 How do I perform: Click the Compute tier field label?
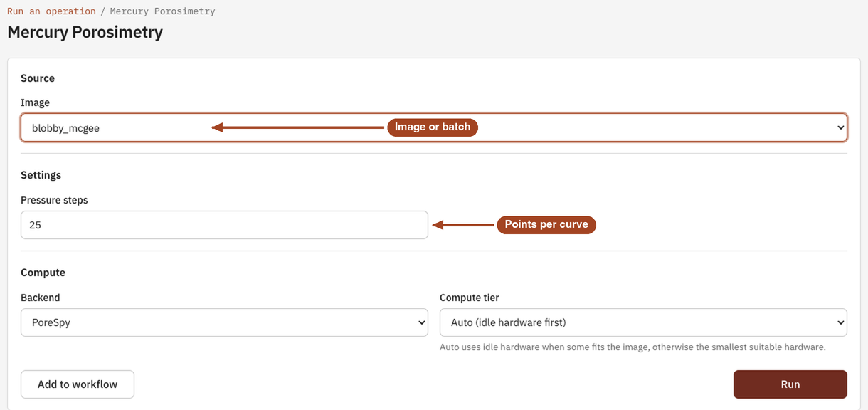(x=470, y=298)
